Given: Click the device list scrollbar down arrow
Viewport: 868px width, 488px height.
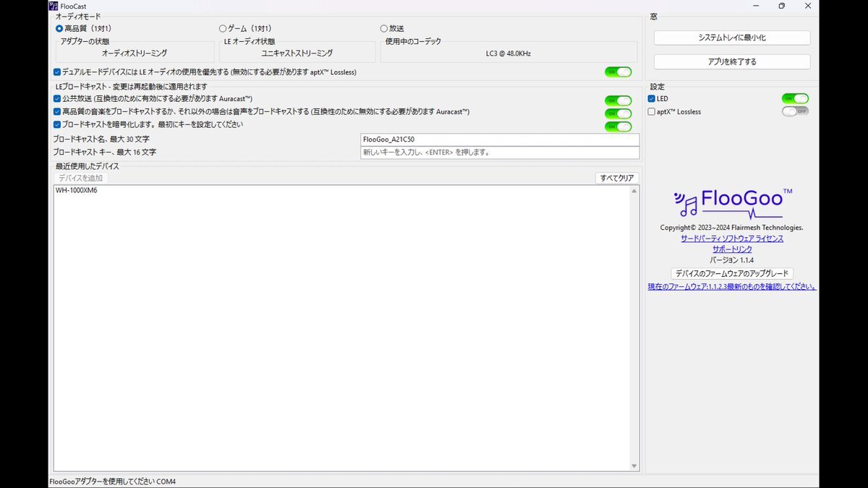Looking at the screenshot, I should point(634,466).
